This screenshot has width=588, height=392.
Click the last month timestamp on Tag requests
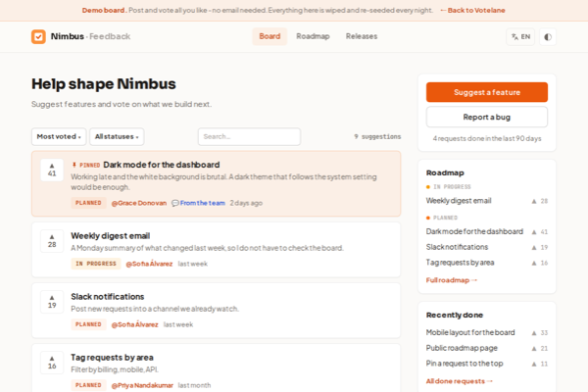tap(194, 385)
